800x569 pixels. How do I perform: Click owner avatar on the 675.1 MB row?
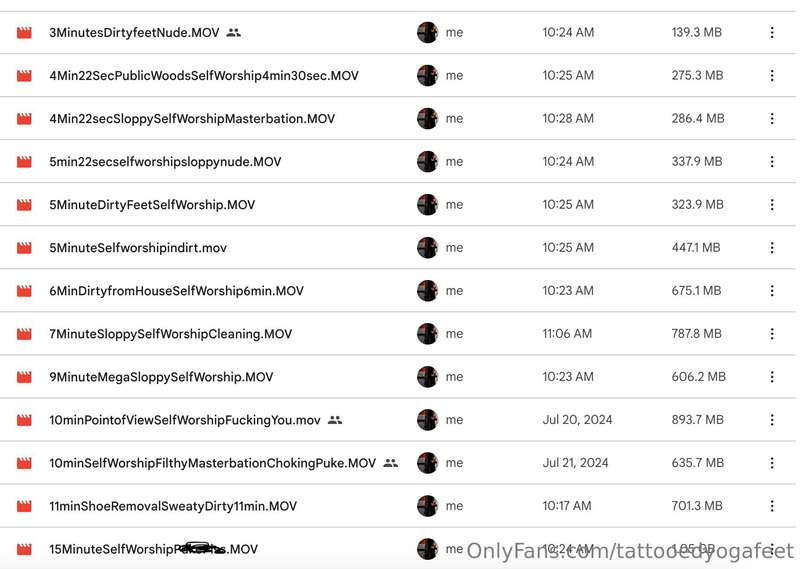click(x=428, y=290)
